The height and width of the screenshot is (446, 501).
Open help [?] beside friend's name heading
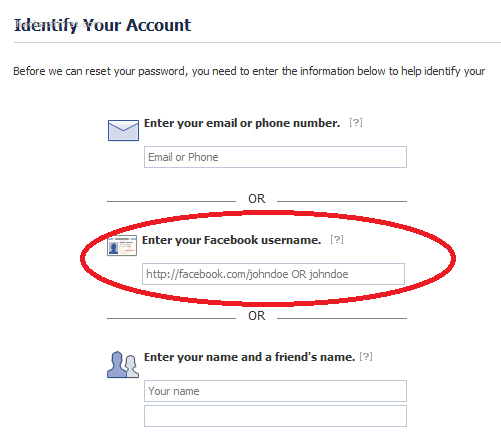coord(366,357)
